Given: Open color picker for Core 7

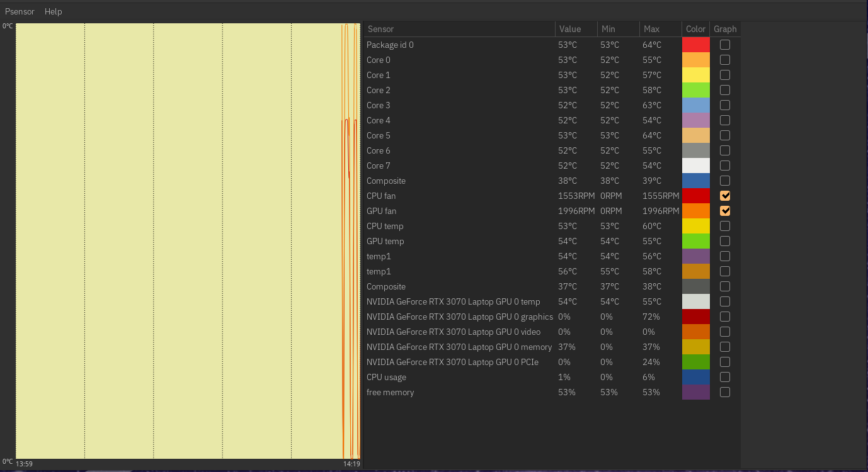Looking at the screenshot, I should pos(695,166).
